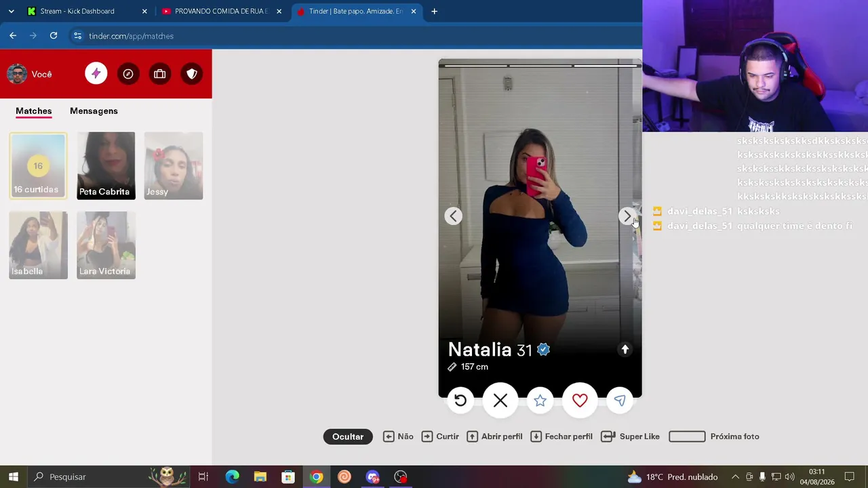Launch Microsoft Edge from the taskbar
Screen dimensions: 868x488
click(232, 476)
